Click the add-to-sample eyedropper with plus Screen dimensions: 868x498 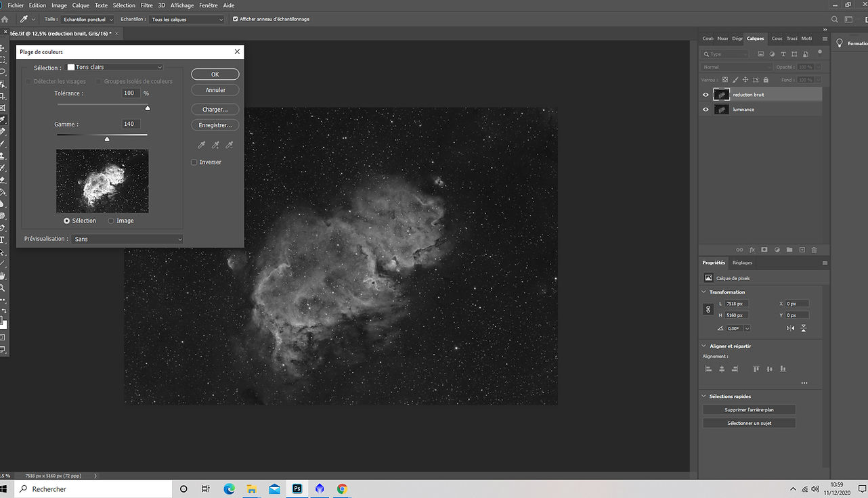(x=215, y=145)
